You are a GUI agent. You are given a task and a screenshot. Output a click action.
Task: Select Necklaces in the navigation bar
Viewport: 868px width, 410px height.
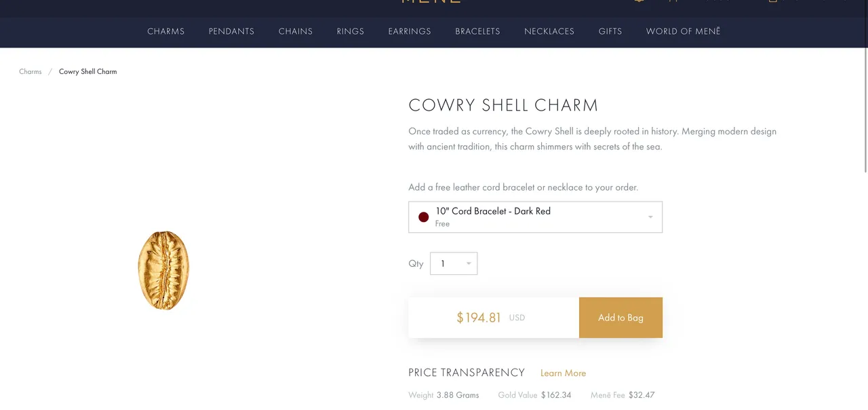[x=549, y=31]
